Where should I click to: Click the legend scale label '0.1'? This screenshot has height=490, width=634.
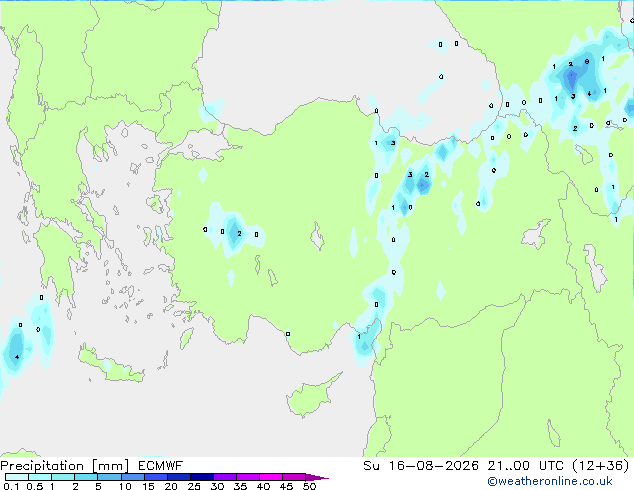(11, 486)
